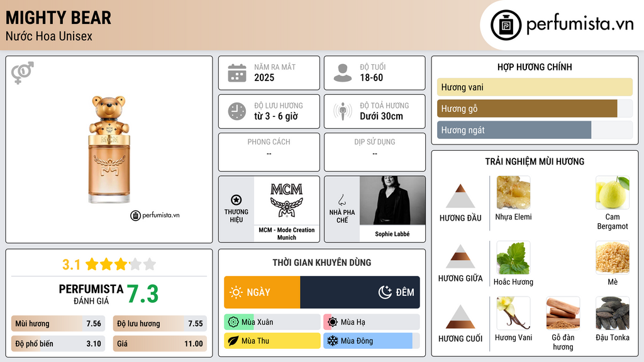Open the Hương Vani note image
Viewport: 644px width, 362px height.
(x=513, y=313)
